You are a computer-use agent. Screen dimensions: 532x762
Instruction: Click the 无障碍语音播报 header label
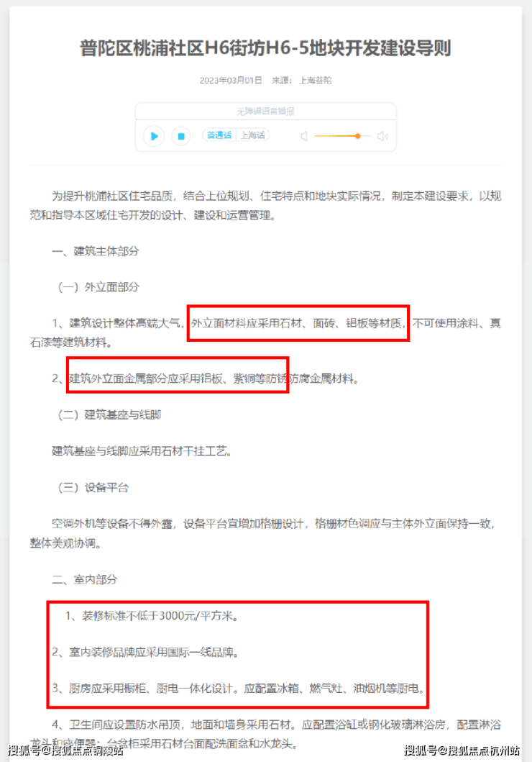tap(265, 112)
